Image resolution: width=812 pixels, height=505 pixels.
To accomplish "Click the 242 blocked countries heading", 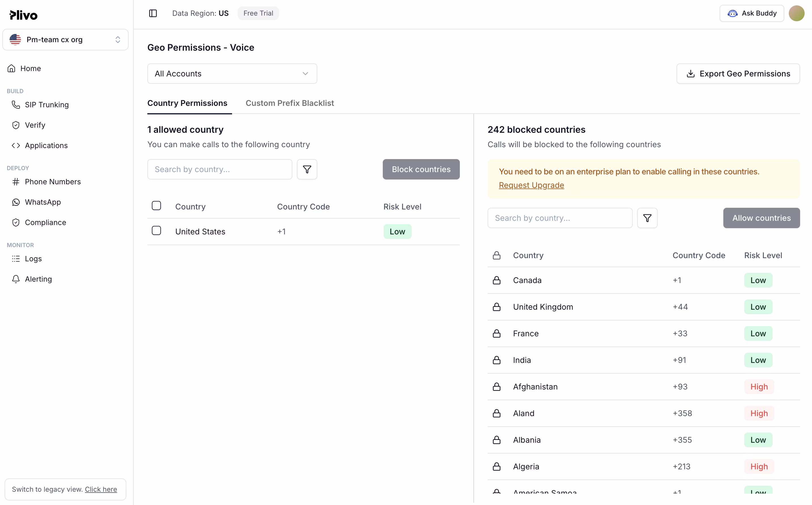I will pos(536,130).
